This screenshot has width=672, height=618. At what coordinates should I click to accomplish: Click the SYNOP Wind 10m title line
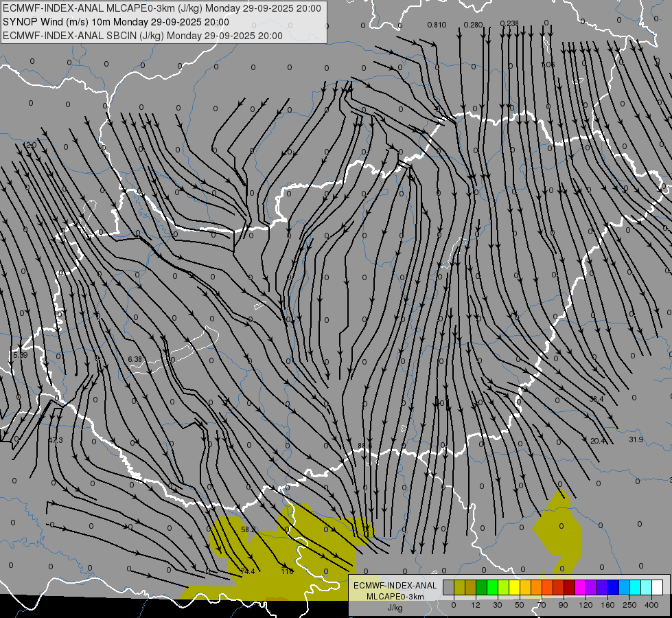click(116, 22)
